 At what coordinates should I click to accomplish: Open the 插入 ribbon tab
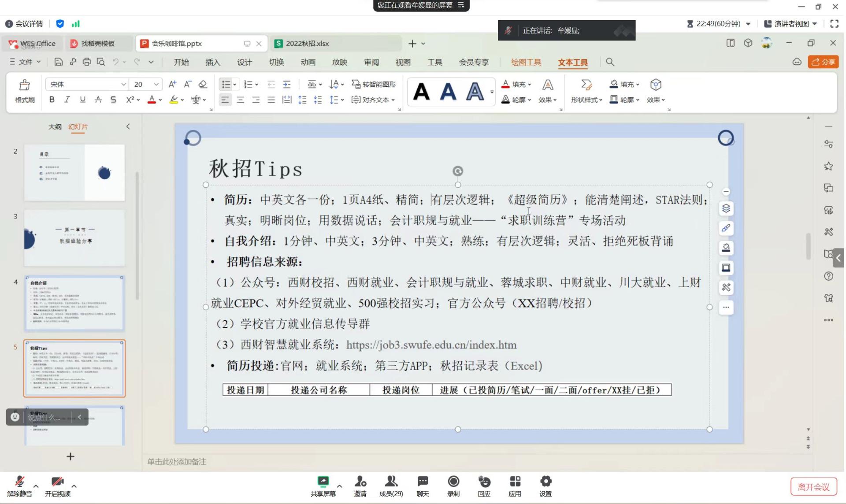click(x=212, y=62)
